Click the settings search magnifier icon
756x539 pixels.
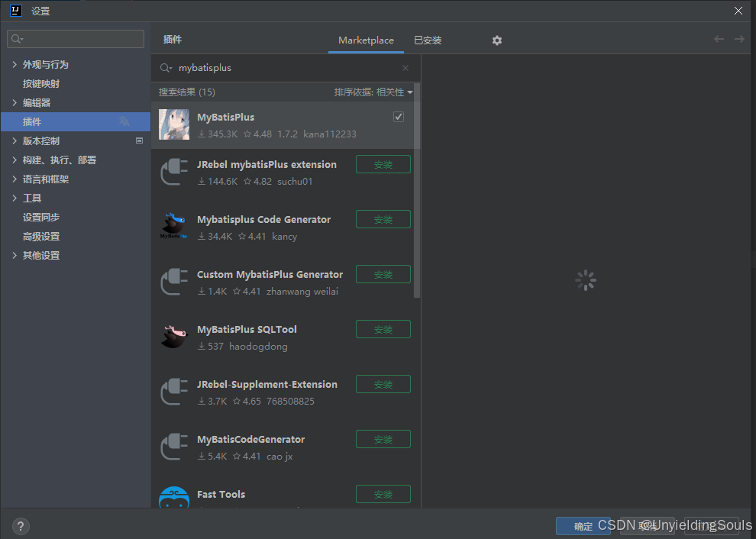click(x=17, y=39)
